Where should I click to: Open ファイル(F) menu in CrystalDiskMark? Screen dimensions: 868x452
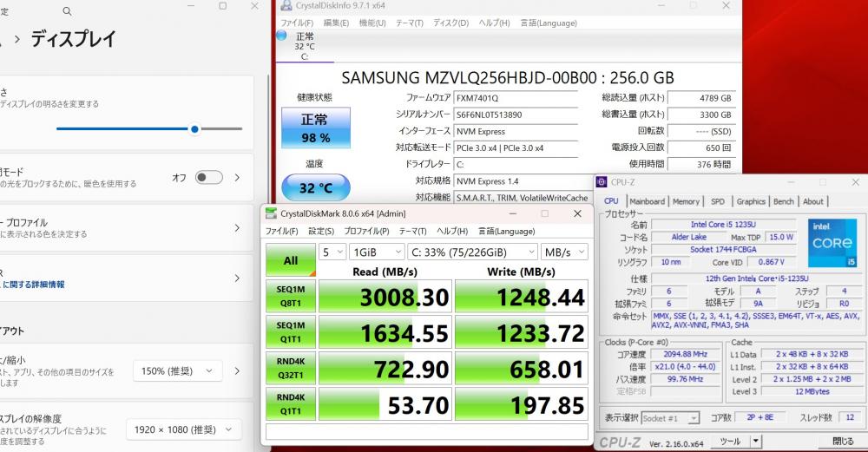point(282,232)
